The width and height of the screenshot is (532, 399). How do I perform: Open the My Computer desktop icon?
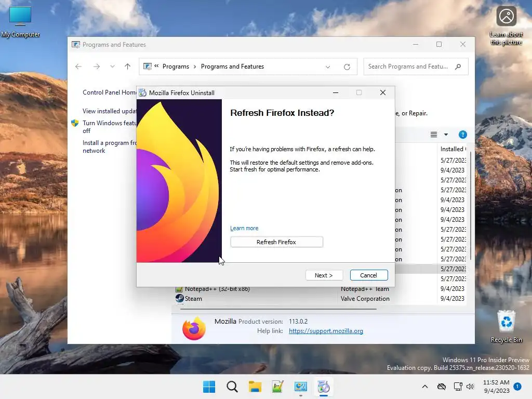click(x=20, y=22)
